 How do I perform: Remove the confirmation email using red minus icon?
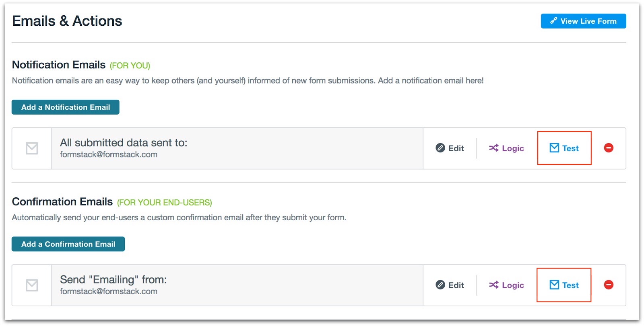[609, 285]
